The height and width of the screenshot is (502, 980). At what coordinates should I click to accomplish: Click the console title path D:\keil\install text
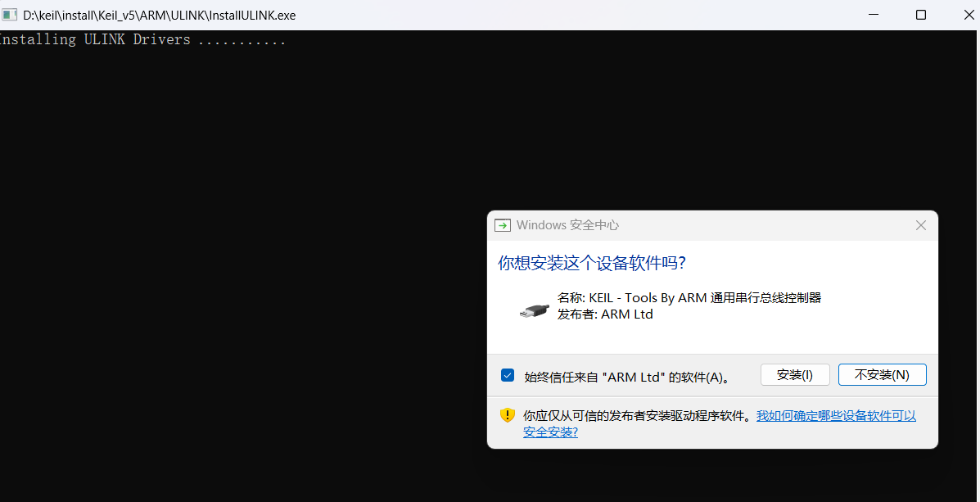tap(160, 15)
